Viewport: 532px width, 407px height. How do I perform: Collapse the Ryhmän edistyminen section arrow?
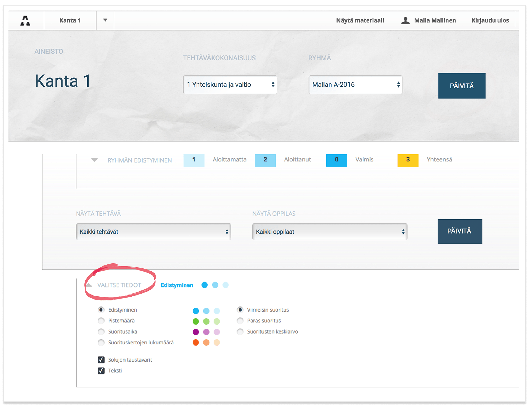pos(94,160)
